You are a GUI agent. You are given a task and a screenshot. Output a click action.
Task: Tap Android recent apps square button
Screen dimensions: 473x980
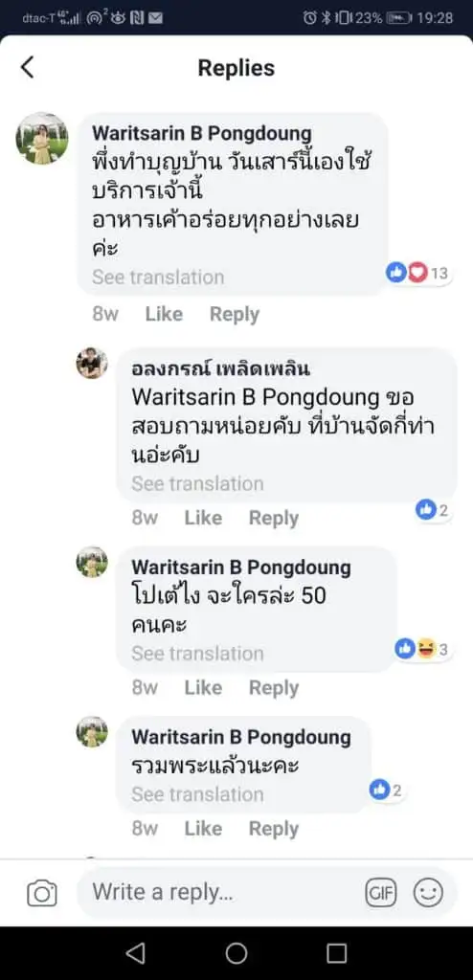click(x=337, y=952)
